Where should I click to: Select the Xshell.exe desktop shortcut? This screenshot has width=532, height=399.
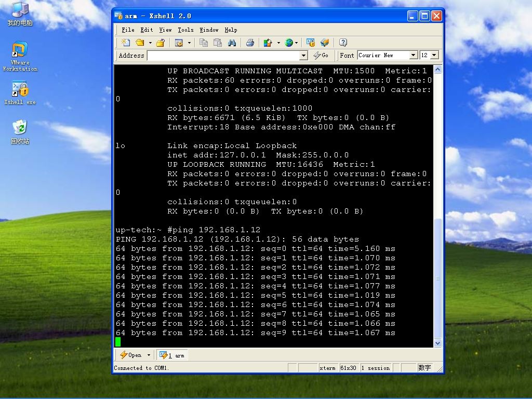(x=20, y=93)
